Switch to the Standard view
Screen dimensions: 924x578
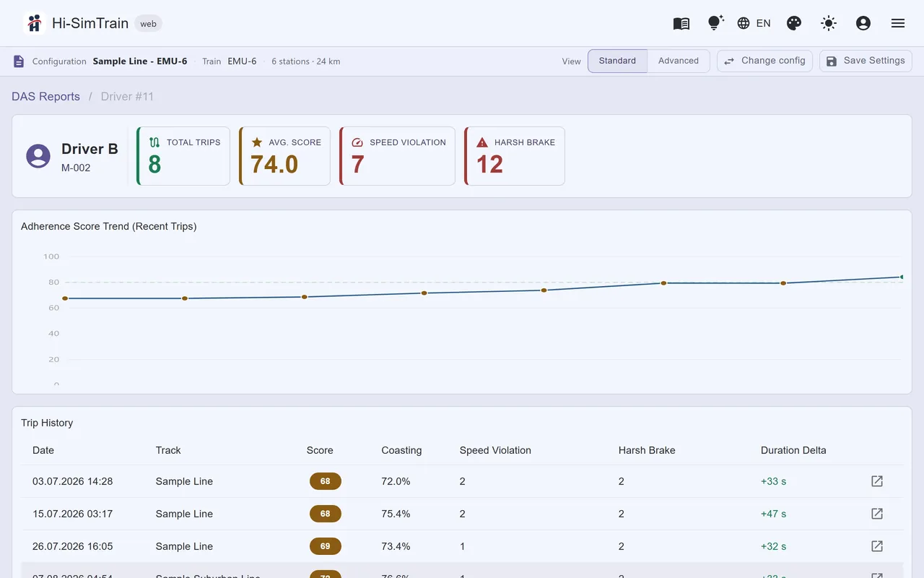point(617,61)
